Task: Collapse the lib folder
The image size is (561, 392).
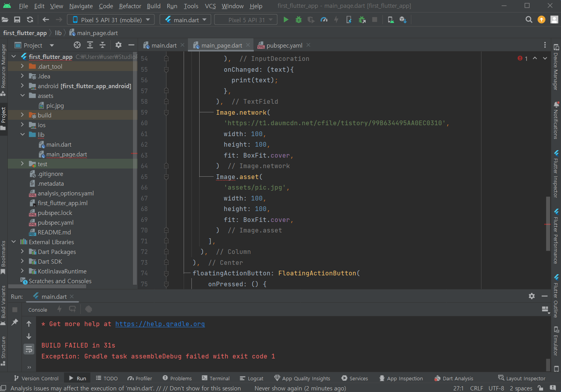Action: click(22, 135)
